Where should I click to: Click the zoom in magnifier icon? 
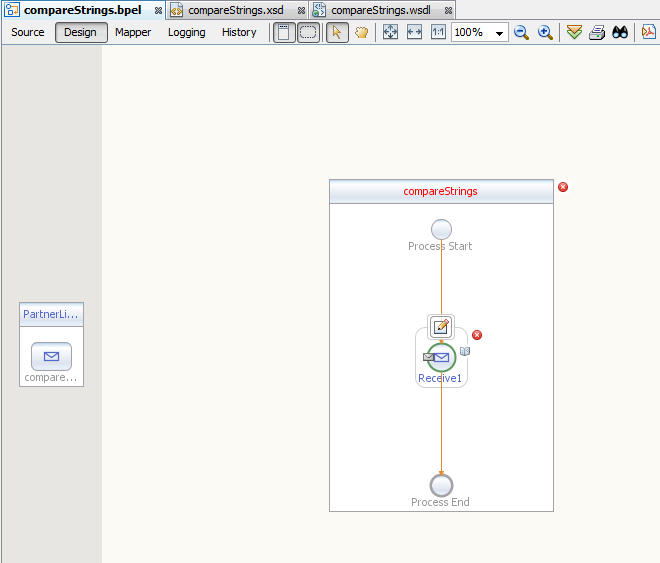click(545, 32)
